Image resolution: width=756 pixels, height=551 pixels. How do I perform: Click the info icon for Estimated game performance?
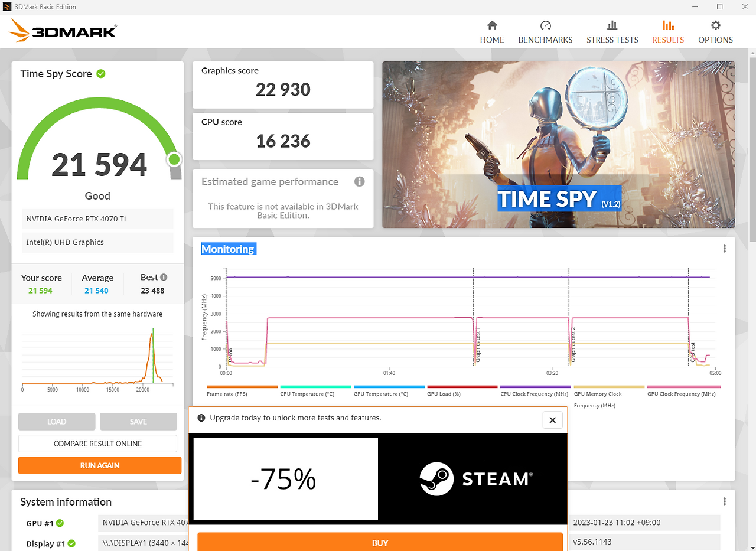click(359, 182)
